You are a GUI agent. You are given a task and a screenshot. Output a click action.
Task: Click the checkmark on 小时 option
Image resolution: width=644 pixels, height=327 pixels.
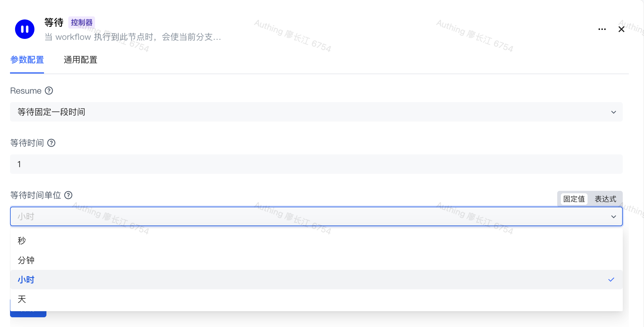(611, 280)
